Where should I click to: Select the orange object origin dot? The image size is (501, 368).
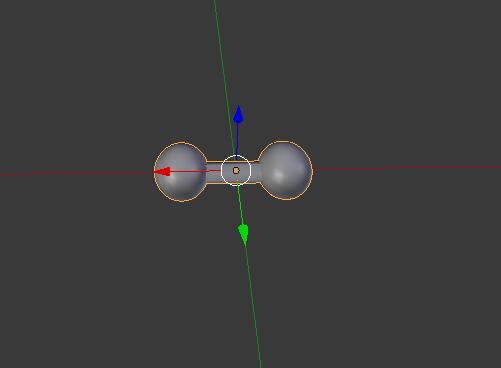(x=236, y=171)
